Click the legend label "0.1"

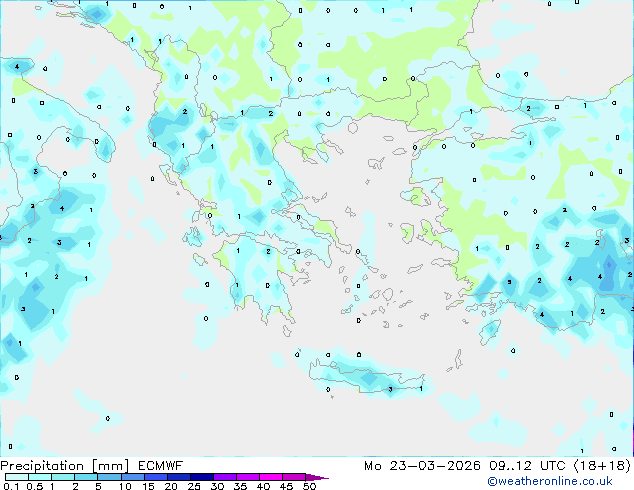click(x=10, y=486)
